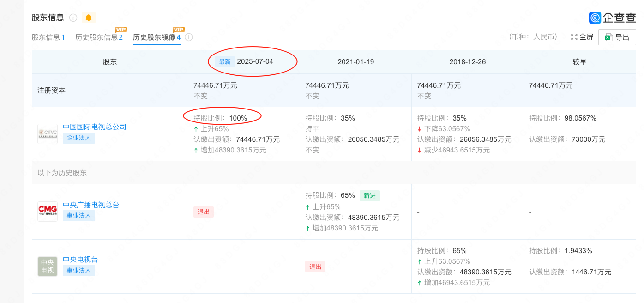Click the 注册资本 row label
This screenshot has width=644, height=303.
(x=52, y=90)
